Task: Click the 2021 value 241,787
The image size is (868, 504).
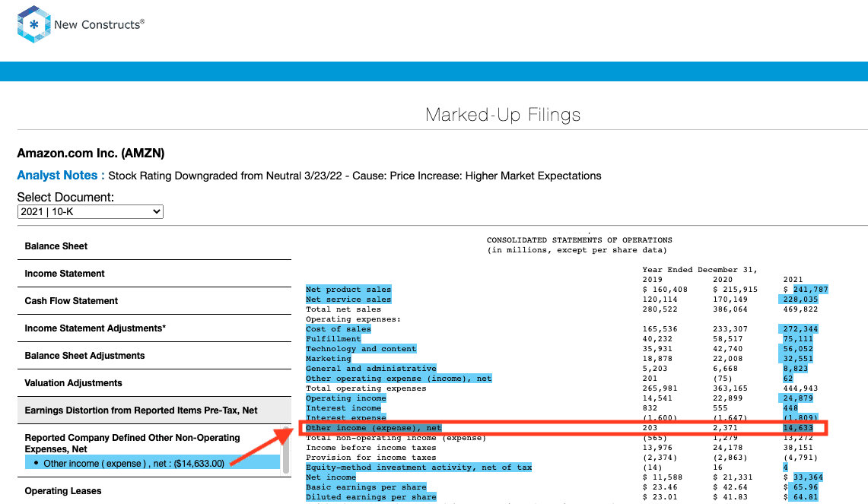Action: [x=810, y=290]
